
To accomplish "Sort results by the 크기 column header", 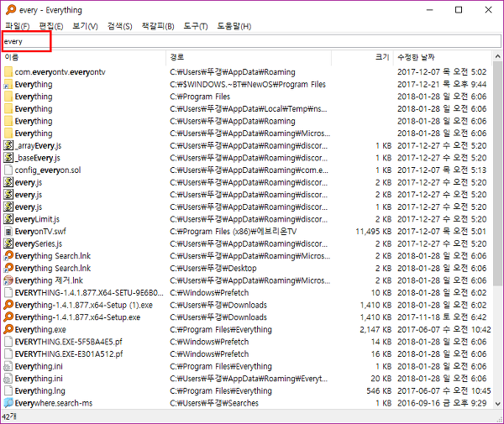I will [x=362, y=57].
